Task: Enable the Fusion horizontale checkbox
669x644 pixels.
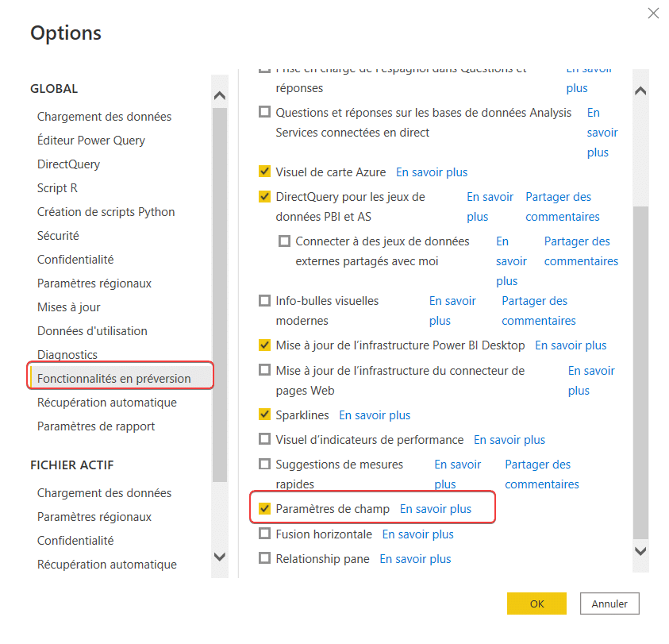Action: pyautogui.click(x=264, y=534)
